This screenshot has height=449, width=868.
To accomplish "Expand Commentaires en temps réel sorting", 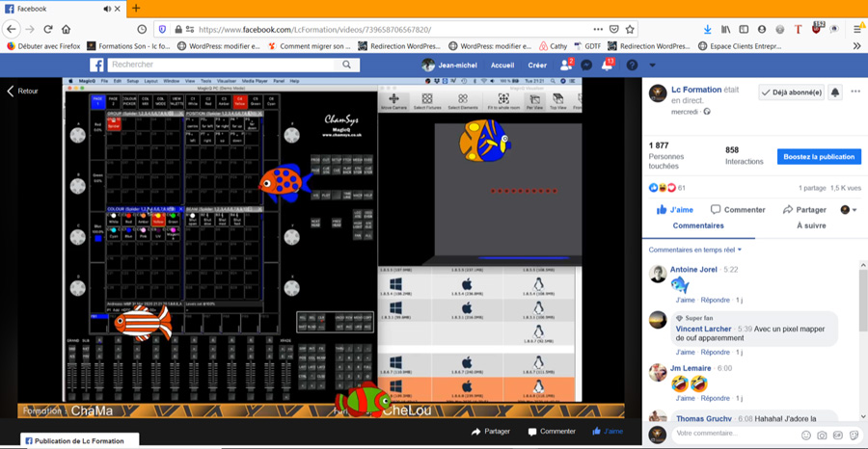I will click(x=694, y=250).
